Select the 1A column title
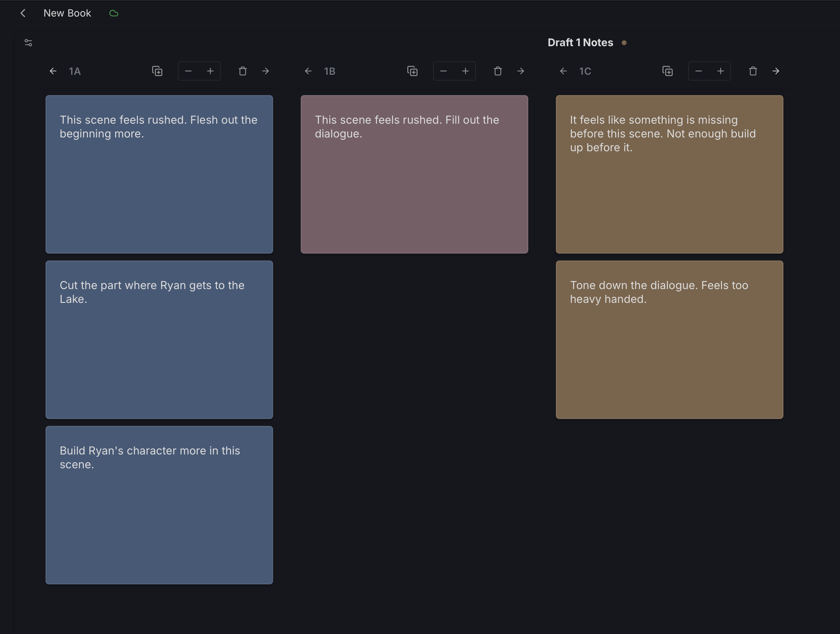This screenshot has width=840, height=634. coord(75,71)
